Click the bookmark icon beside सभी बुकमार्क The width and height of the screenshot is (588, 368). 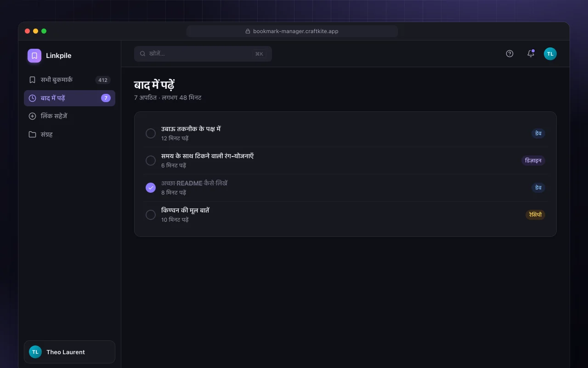click(x=32, y=80)
